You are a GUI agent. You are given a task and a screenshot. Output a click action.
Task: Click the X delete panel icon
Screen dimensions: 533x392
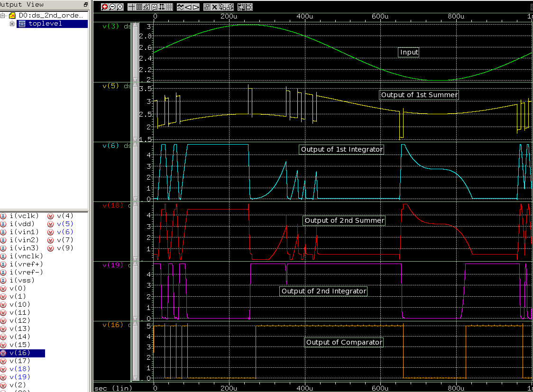(214, 7)
